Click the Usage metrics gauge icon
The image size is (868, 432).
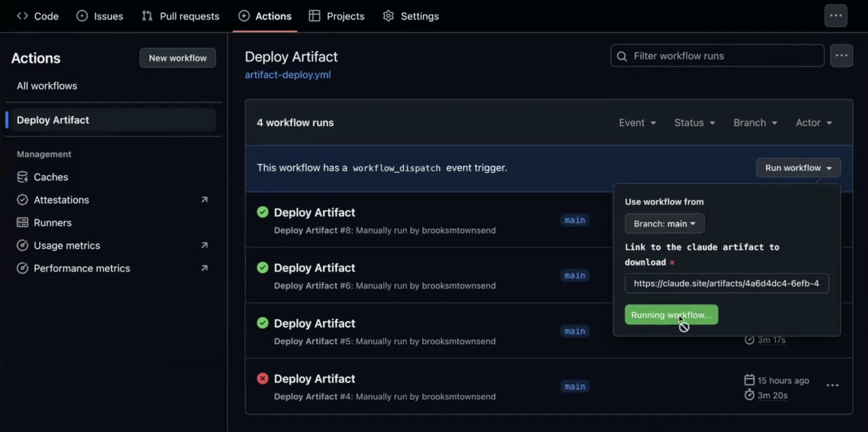22,245
